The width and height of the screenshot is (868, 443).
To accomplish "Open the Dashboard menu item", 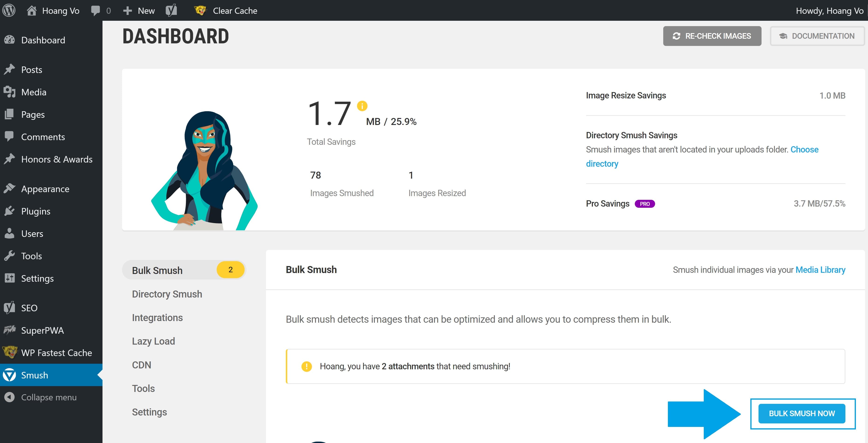I will (x=51, y=40).
